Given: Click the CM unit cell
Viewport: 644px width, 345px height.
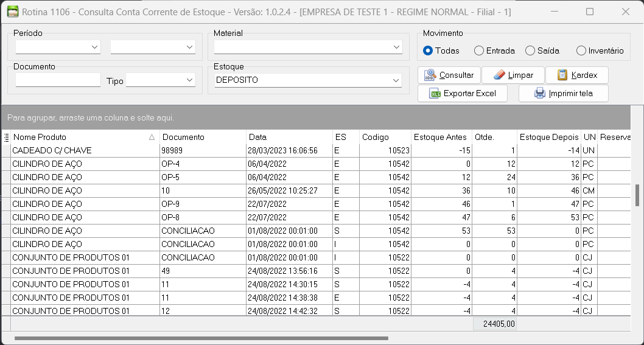Looking at the screenshot, I should pos(588,190).
